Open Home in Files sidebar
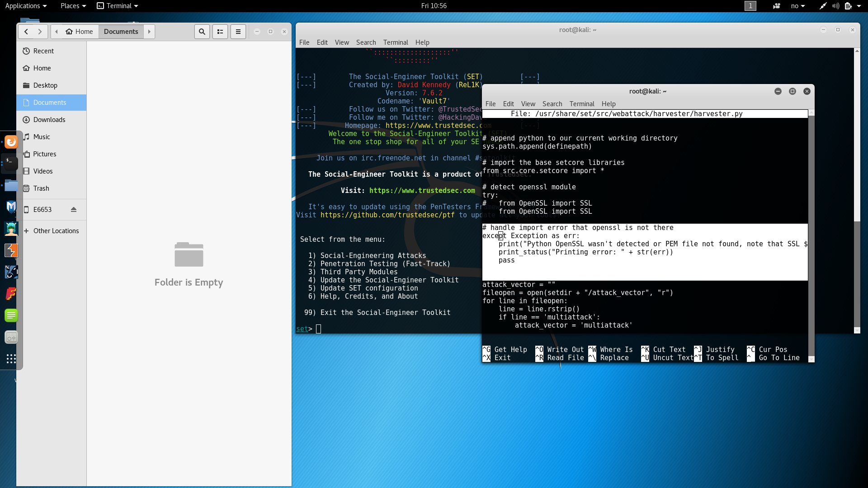This screenshot has height=488, width=868. pyautogui.click(x=52, y=68)
